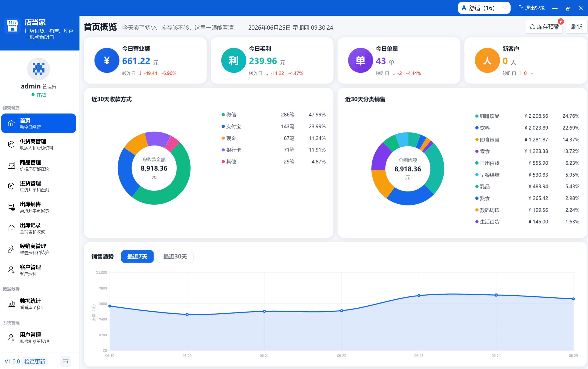Open the 舒适 (16) font size dropdown
Viewport: 588px width, 369px height.
click(x=484, y=8)
